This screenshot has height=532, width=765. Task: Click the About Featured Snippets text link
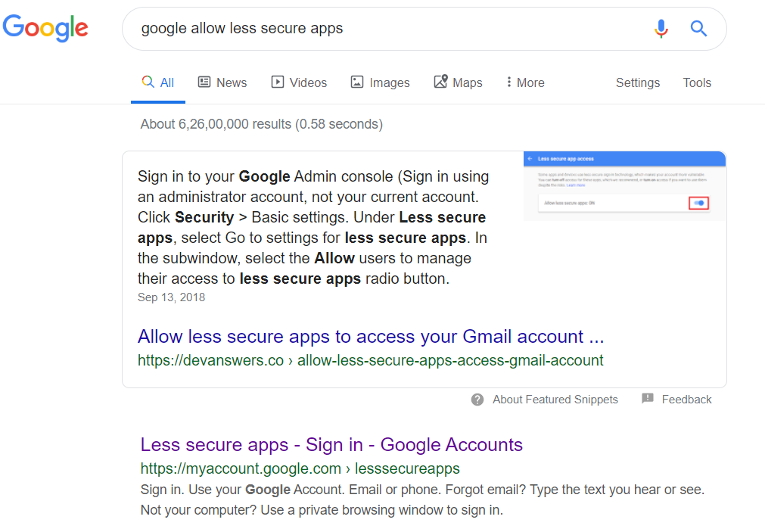click(x=555, y=400)
